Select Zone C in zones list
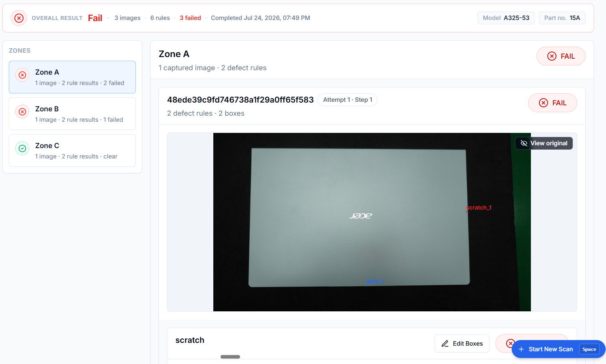Screen dimensions: 606x364 tap(72, 150)
